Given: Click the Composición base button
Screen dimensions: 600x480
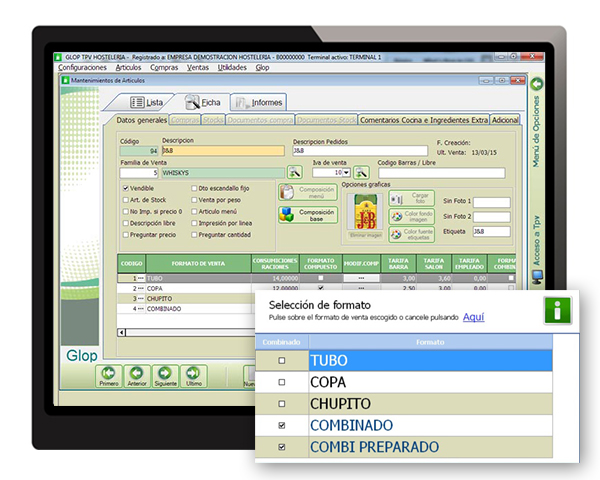Looking at the screenshot, I should [x=308, y=215].
